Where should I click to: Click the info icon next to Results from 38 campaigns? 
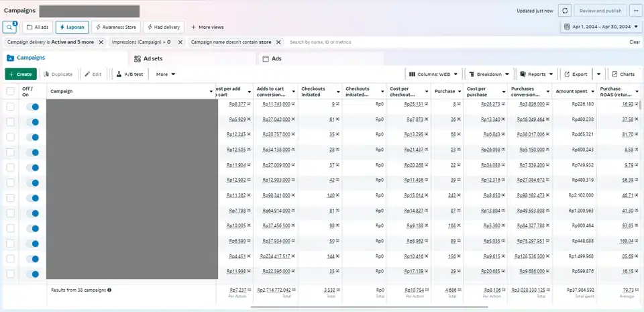pos(109,290)
